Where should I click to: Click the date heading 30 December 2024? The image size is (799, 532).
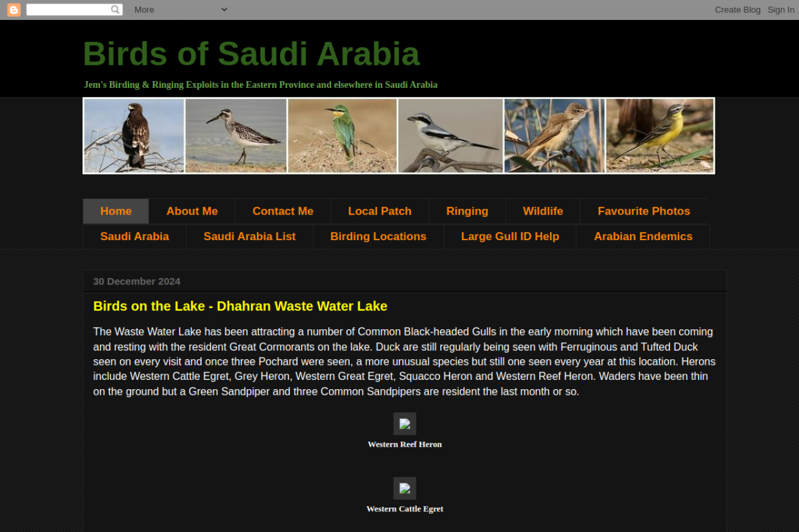coord(137,281)
